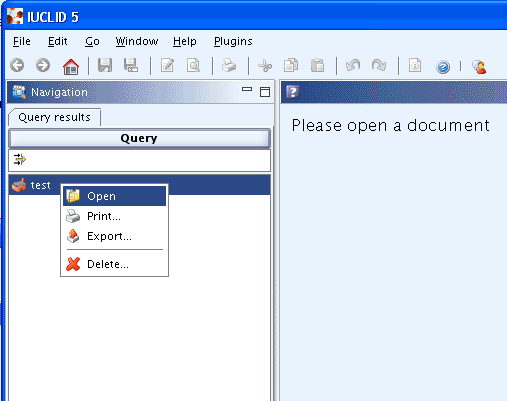Open the File menu
507x401 pixels.
22,41
